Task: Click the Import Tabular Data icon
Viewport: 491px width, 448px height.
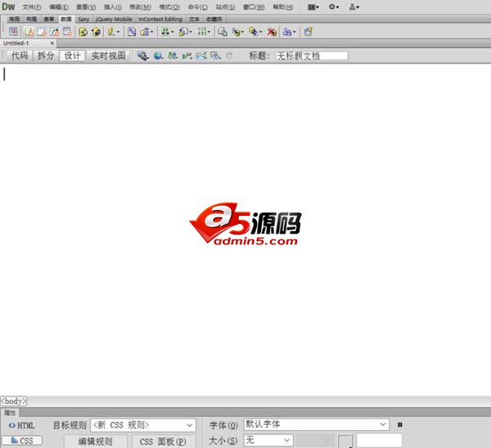Action: 13,32
